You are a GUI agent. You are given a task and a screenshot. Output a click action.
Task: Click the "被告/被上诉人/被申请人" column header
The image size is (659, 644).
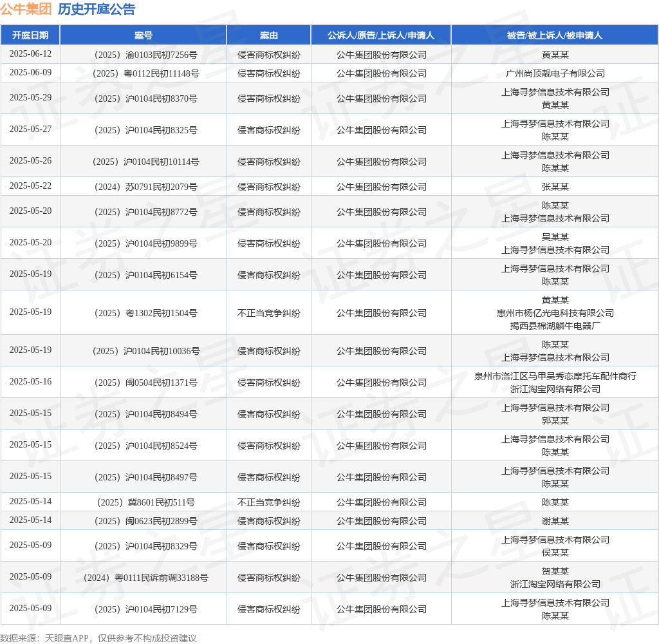click(x=555, y=35)
